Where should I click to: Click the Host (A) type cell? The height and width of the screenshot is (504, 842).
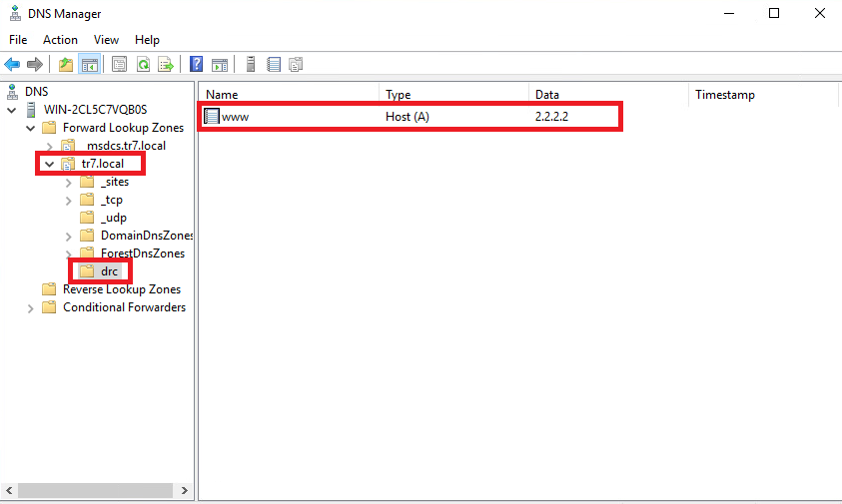coord(408,117)
